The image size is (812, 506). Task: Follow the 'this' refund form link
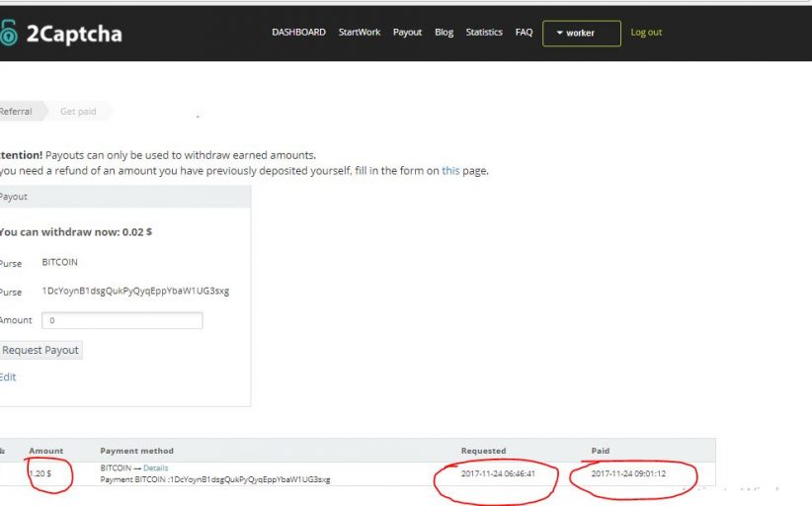(x=450, y=171)
